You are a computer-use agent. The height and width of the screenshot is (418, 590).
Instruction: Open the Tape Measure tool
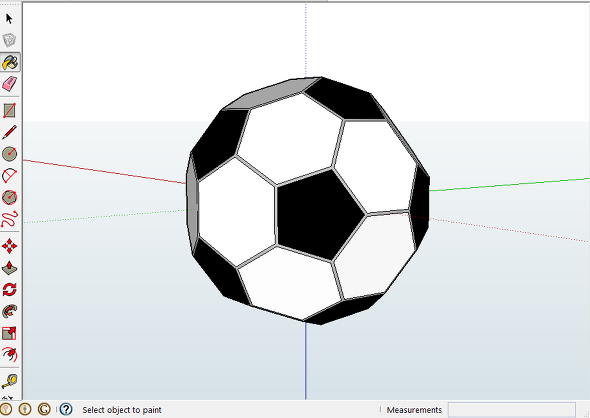(9, 381)
